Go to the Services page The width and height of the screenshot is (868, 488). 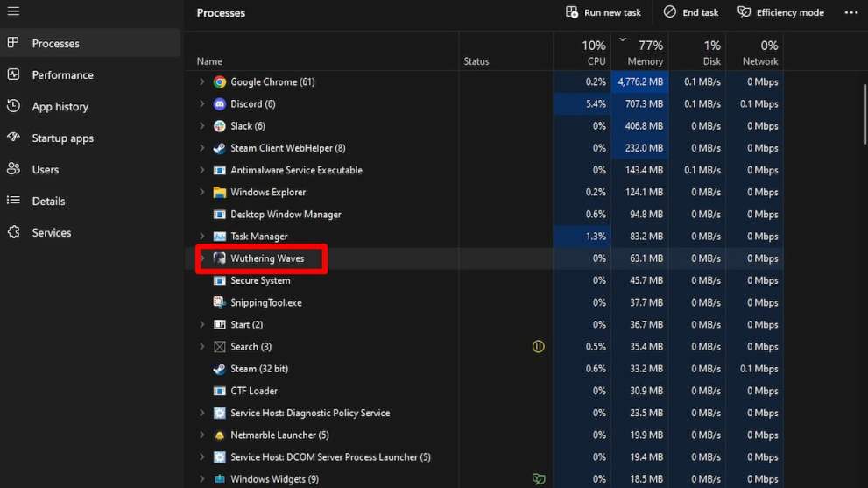coord(90,233)
